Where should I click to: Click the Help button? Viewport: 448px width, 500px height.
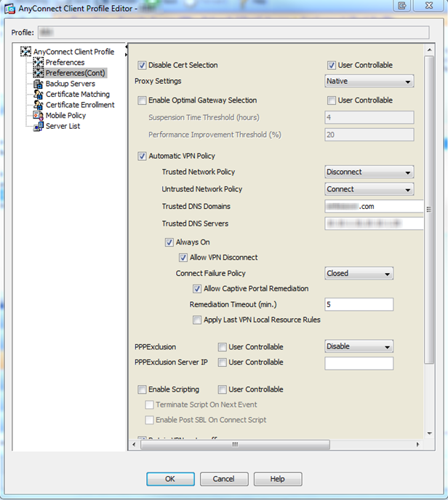[278, 479]
